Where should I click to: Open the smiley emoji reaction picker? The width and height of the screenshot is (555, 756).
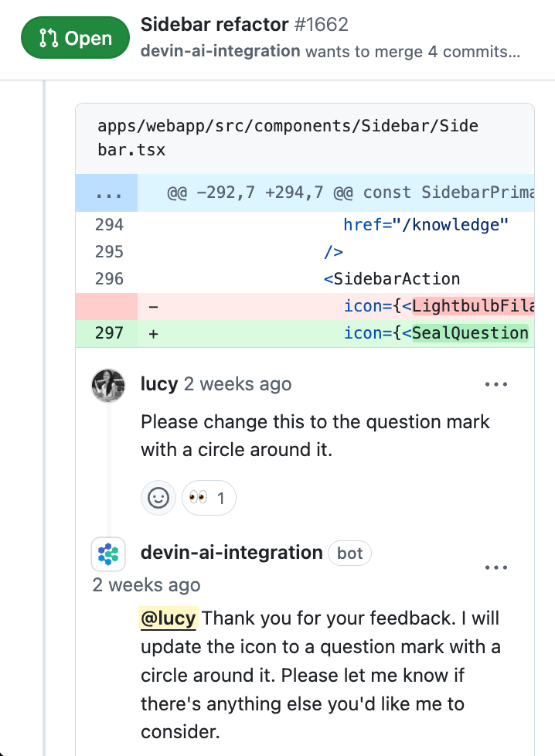(x=158, y=498)
